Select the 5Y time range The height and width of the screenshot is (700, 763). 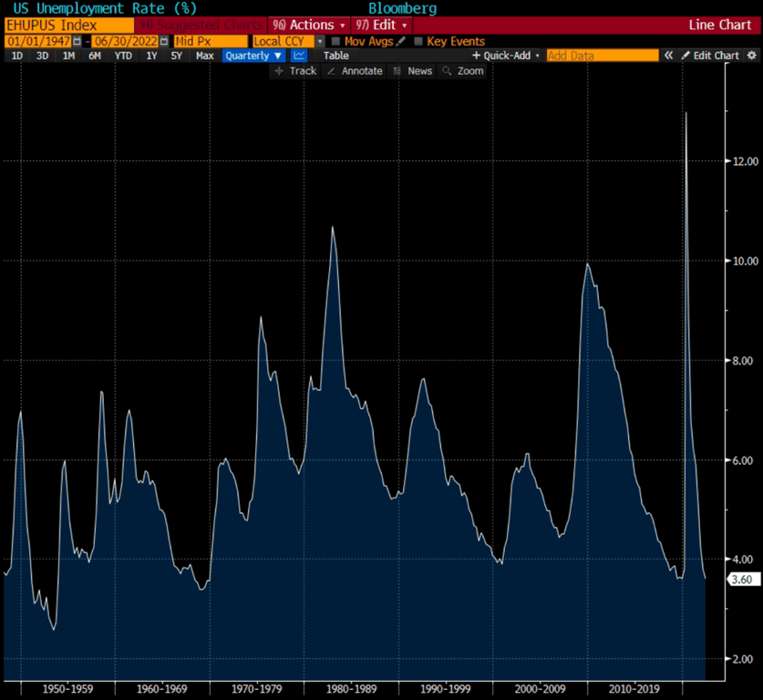(177, 56)
